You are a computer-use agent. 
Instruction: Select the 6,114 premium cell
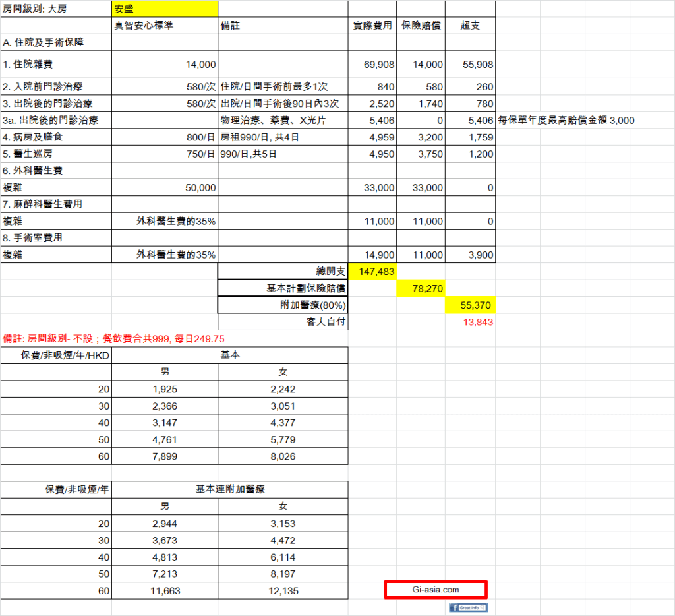283,557
